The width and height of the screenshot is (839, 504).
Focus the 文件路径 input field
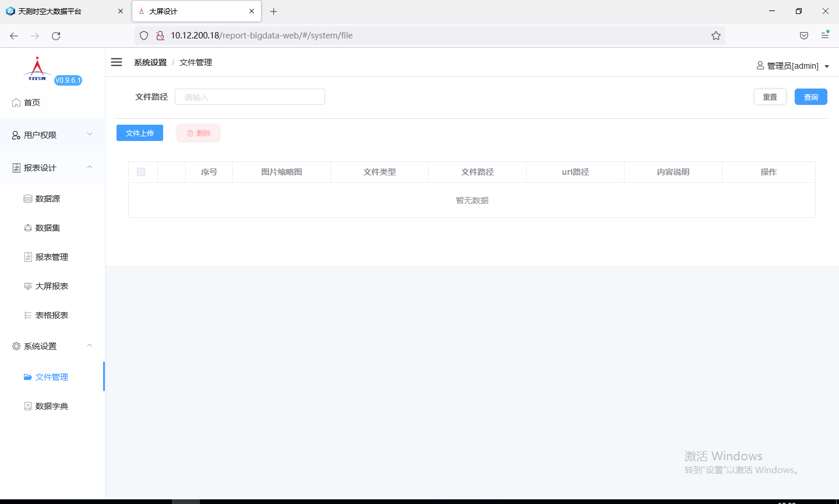click(249, 97)
